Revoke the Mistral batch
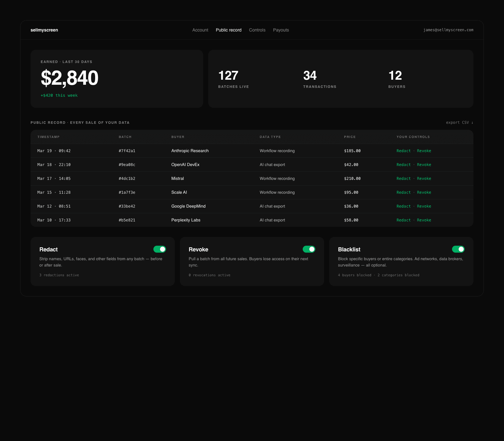Viewport: 504px width, 441px height. pos(424,179)
